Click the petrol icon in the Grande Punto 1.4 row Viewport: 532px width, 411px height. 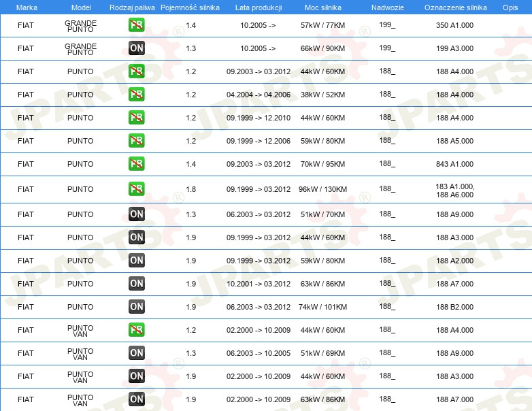click(136, 24)
